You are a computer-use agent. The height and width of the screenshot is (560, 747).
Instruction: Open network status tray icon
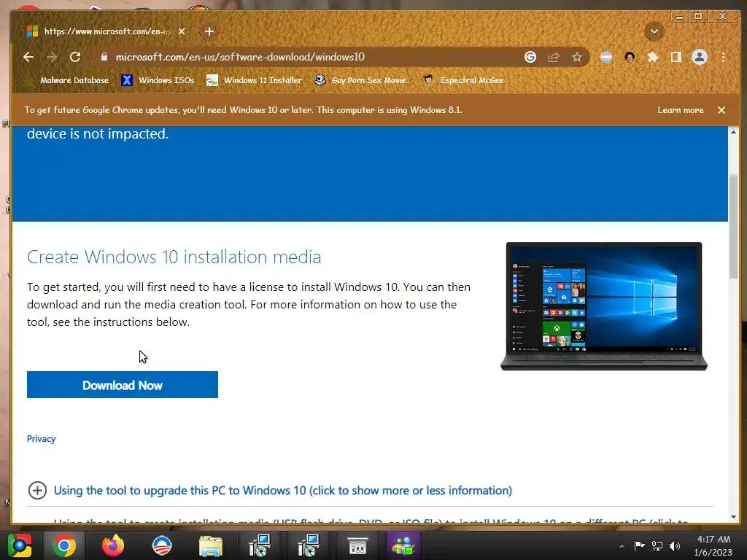coord(657,545)
